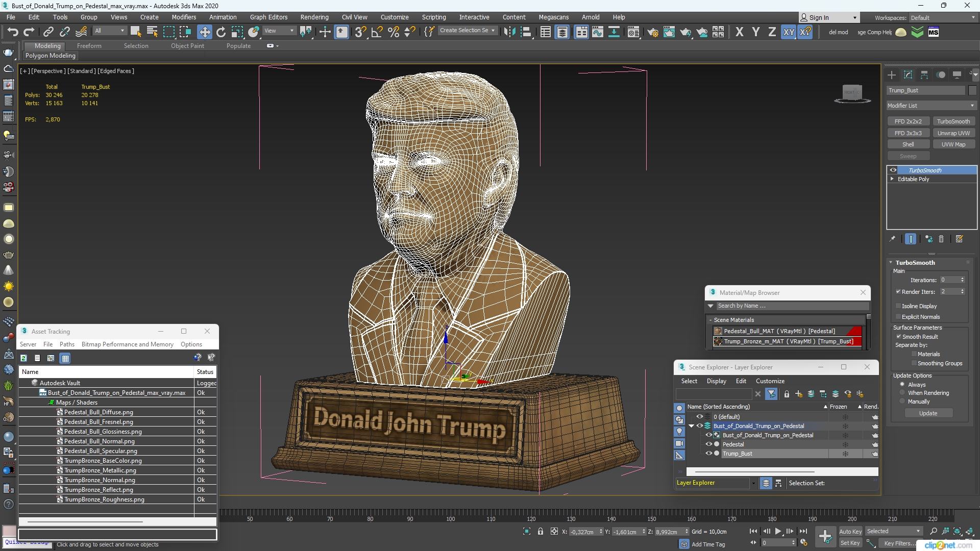Restrict axis to Z
Screen dimensions: 980x551
click(x=772, y=32)
